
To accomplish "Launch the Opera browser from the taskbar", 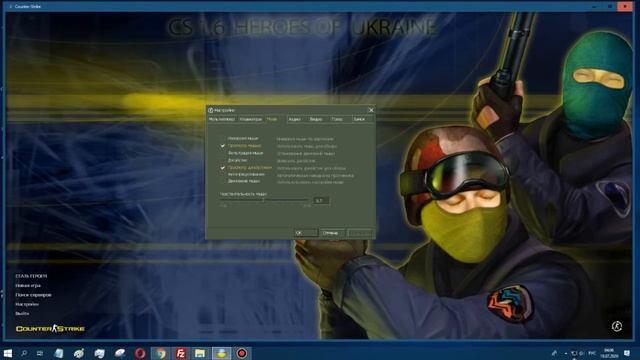I will click(x=140, y=353).
